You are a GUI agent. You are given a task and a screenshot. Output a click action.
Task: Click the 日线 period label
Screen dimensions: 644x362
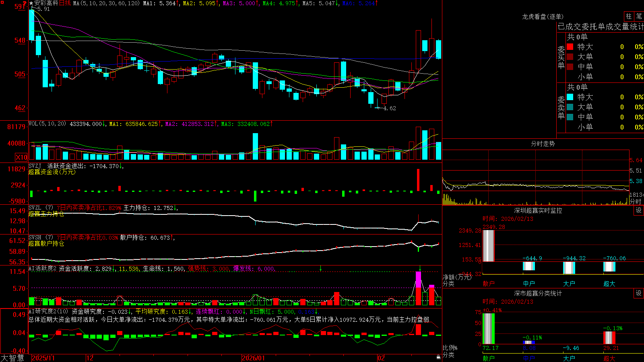(x=65, y=3)
